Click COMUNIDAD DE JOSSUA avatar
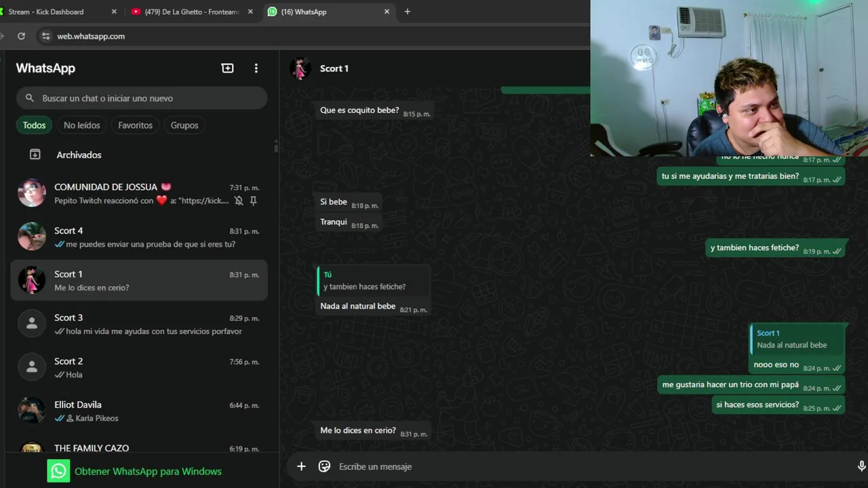This screenshot has width=868, height=488. coord(32,193)
